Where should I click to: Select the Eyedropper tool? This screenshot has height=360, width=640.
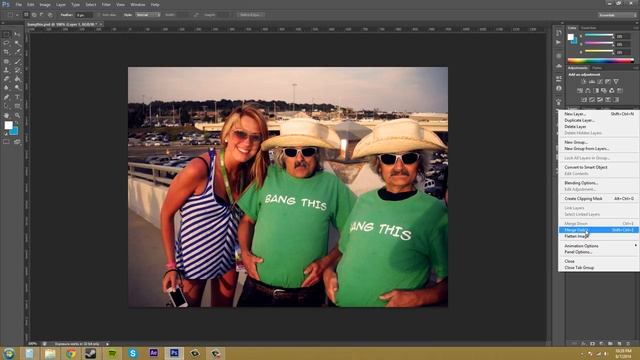click(17, 52)
